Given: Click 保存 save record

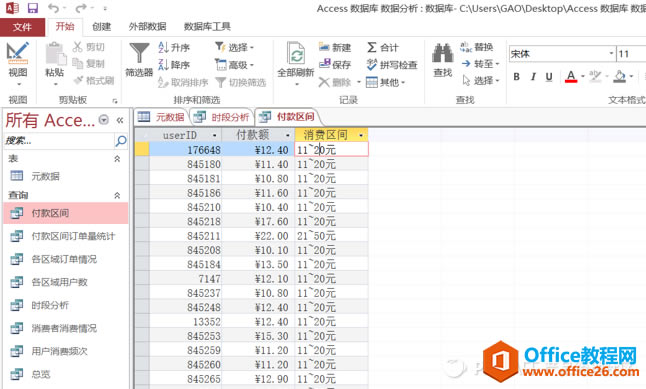Looking at the screenshot, I should (335, 64).
